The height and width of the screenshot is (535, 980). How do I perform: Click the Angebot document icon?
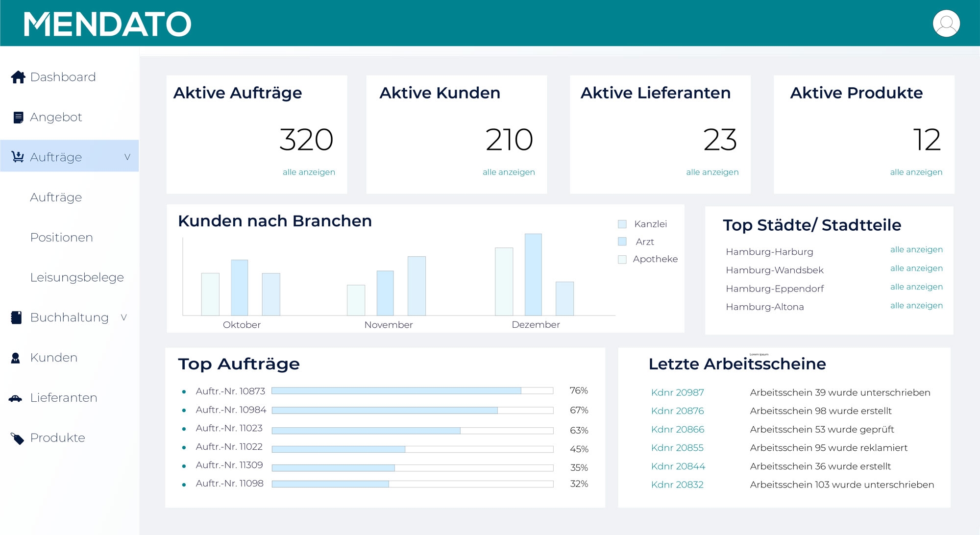click(18, 118)
